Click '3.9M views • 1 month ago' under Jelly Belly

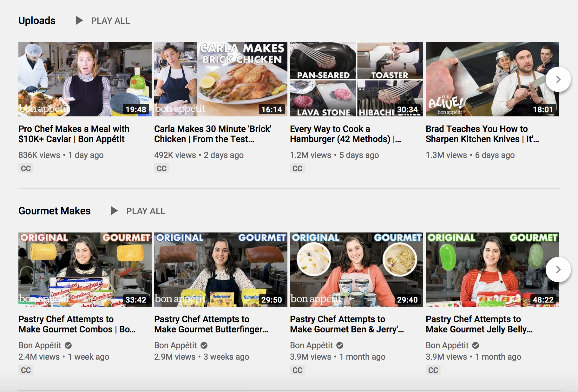click(473, 357)
